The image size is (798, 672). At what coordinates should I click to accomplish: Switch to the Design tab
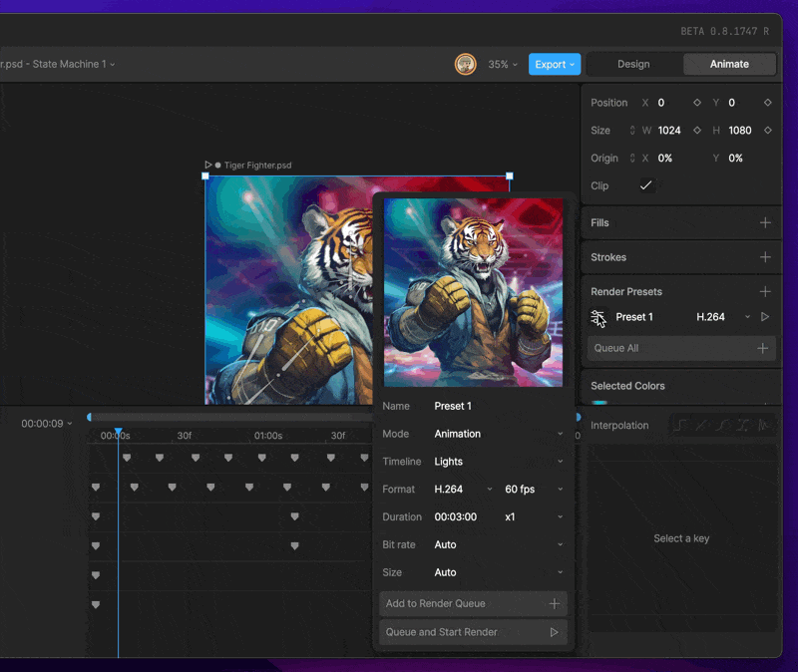(x=633, y=64)
